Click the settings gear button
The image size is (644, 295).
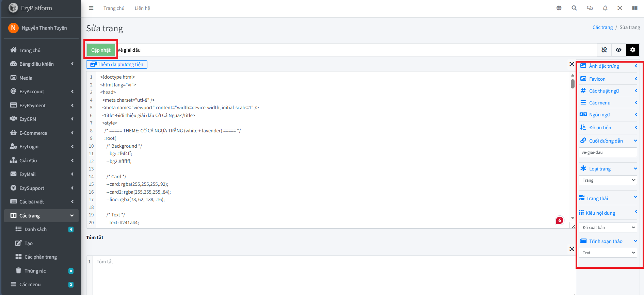(x=632, y=50)
